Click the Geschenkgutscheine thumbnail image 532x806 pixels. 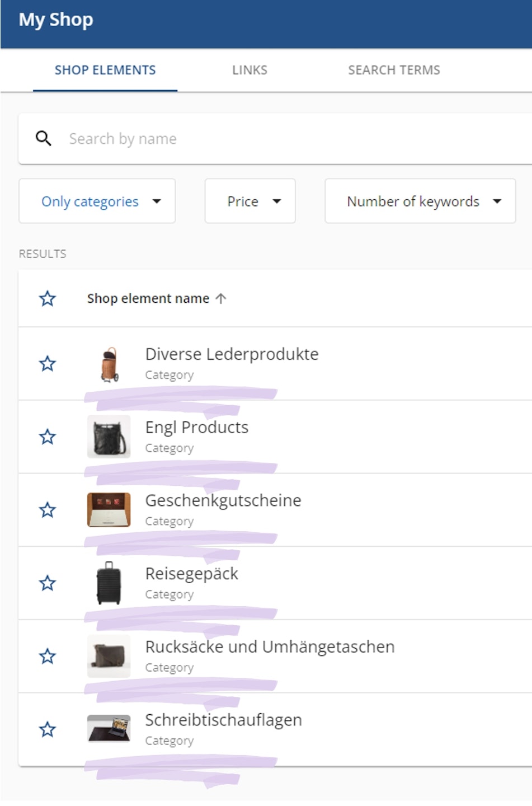pos(109,510)
